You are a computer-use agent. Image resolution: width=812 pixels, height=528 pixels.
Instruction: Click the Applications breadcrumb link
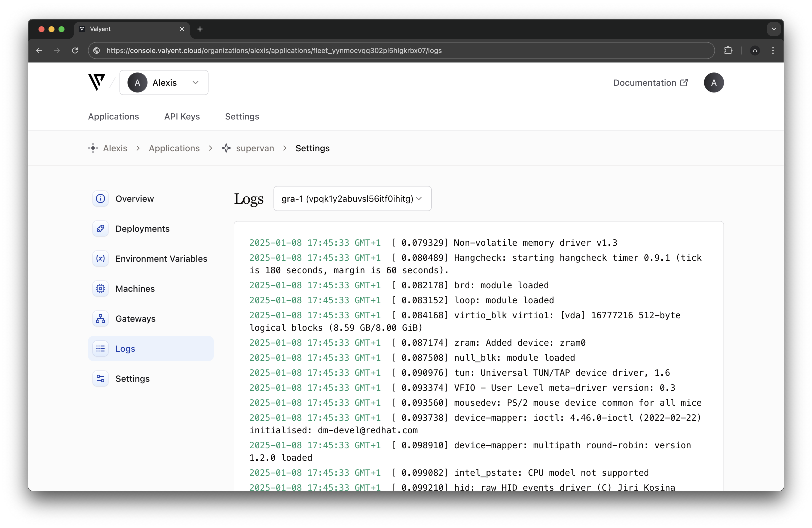(174, 148)
